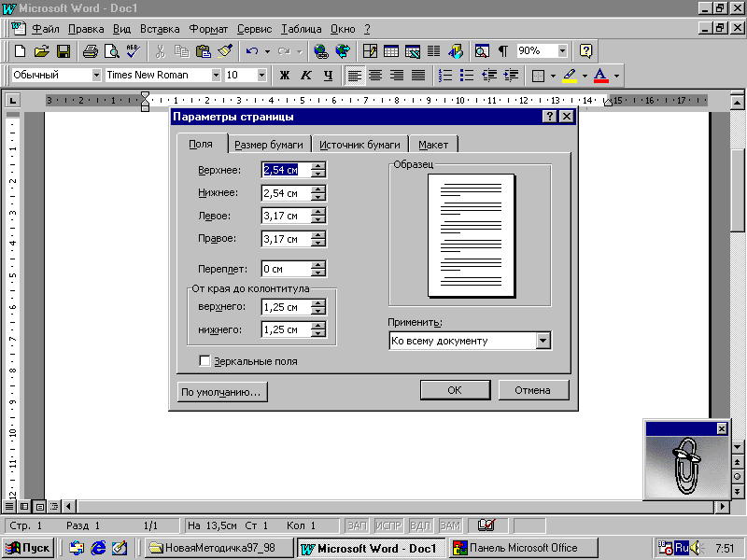Expand the undo history arrow

267,51
